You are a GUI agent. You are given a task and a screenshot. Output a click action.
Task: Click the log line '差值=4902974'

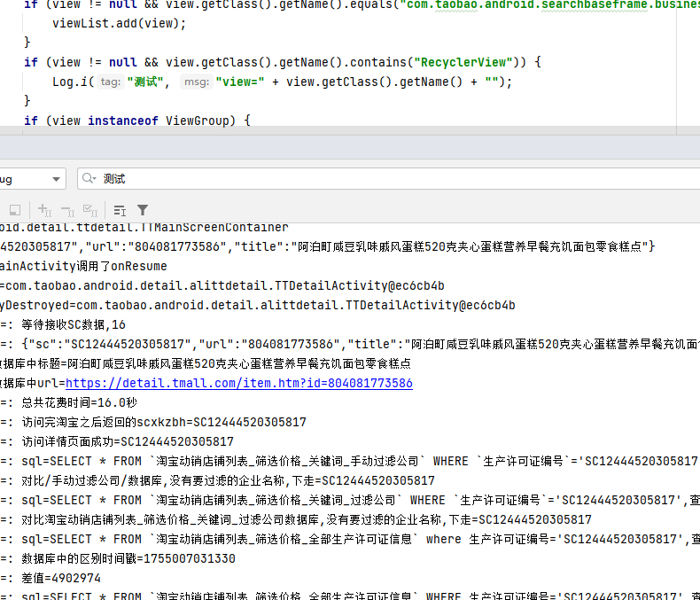61,578
